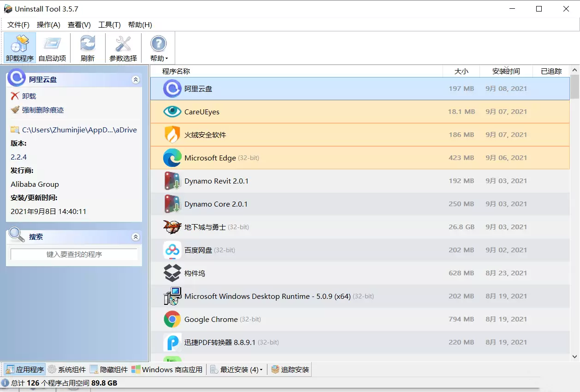Screen dimensions: 580x392
Task: Switch to the 隐藏组件 tab
Action: (109, 369)
